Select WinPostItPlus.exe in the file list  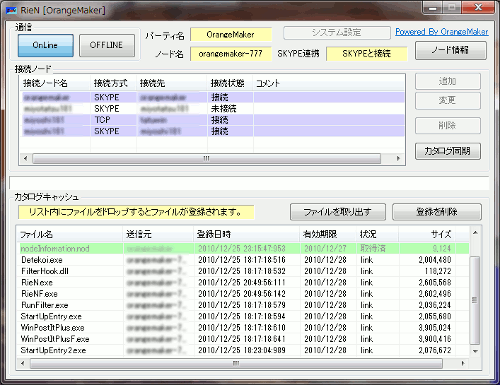click(x=243, y=328)
